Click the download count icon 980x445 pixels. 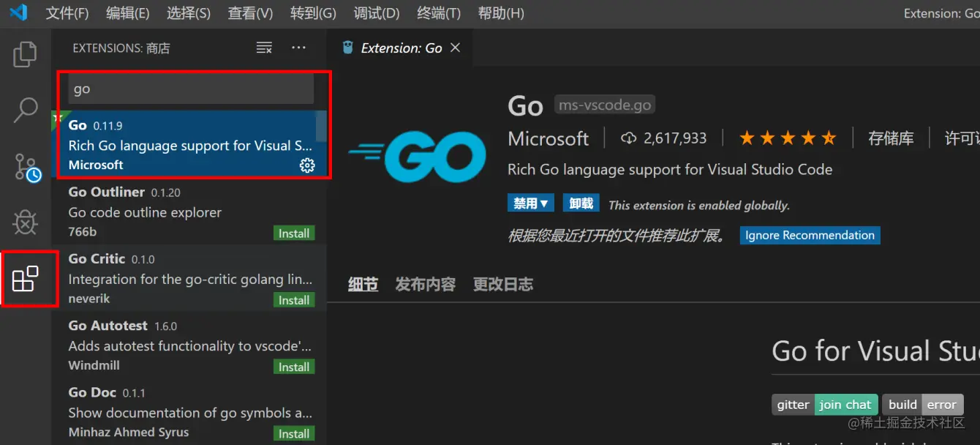point(628,138)
